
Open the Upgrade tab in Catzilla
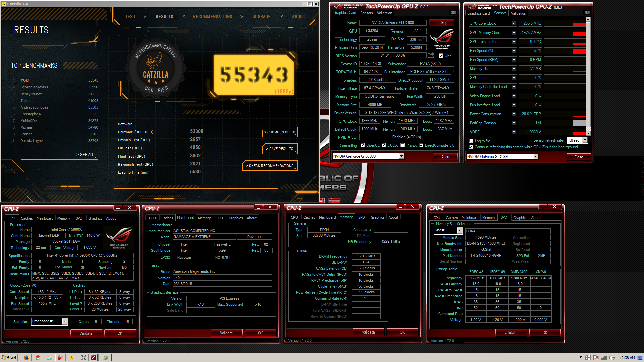coord(261,17)
